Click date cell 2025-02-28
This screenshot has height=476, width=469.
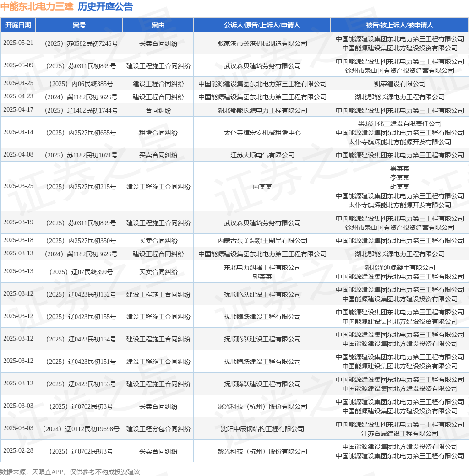[18, 451]
